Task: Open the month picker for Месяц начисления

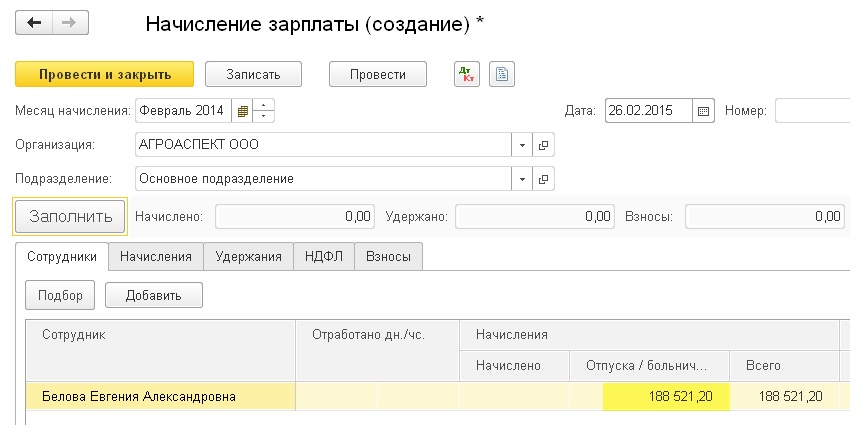Action: (x=242, y=111)
